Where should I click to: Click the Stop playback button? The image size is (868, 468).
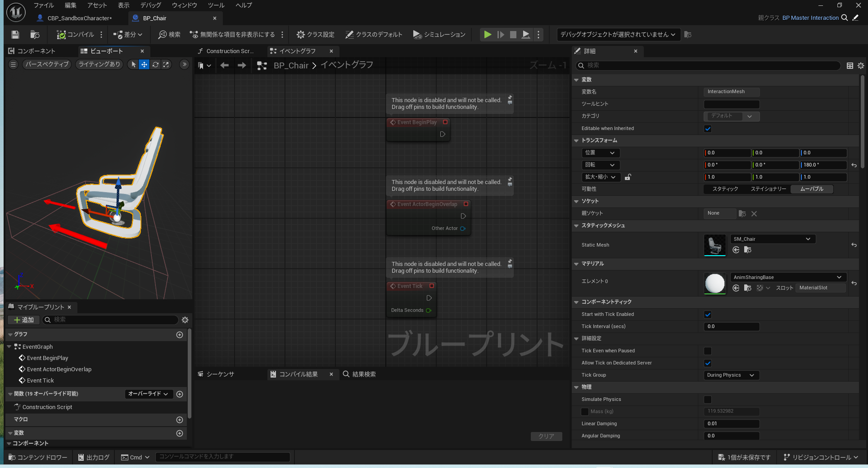513,35
